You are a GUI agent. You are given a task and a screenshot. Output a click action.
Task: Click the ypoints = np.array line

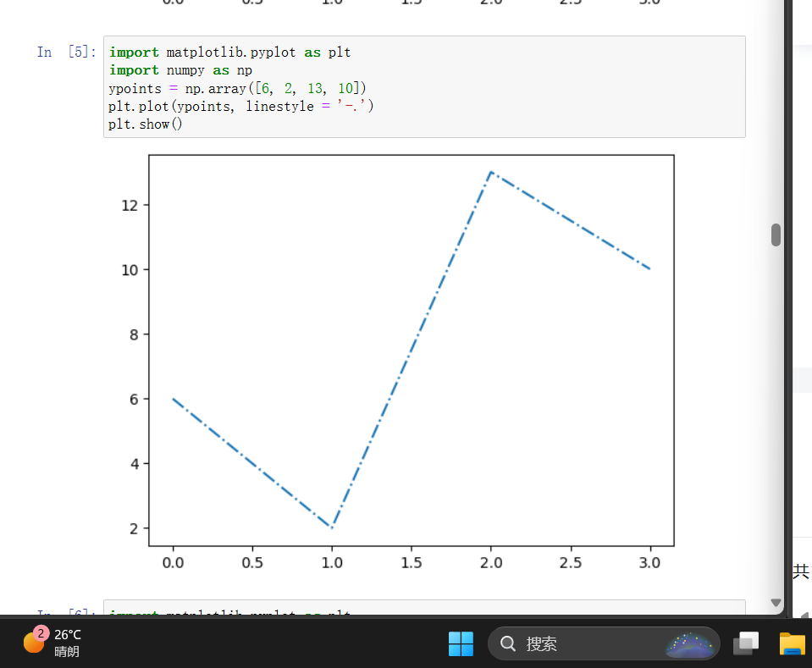(237, 88)
